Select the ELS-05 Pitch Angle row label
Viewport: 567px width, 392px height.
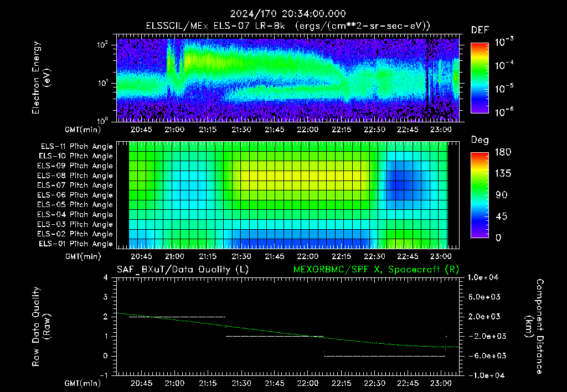click(x=75, y=205)
